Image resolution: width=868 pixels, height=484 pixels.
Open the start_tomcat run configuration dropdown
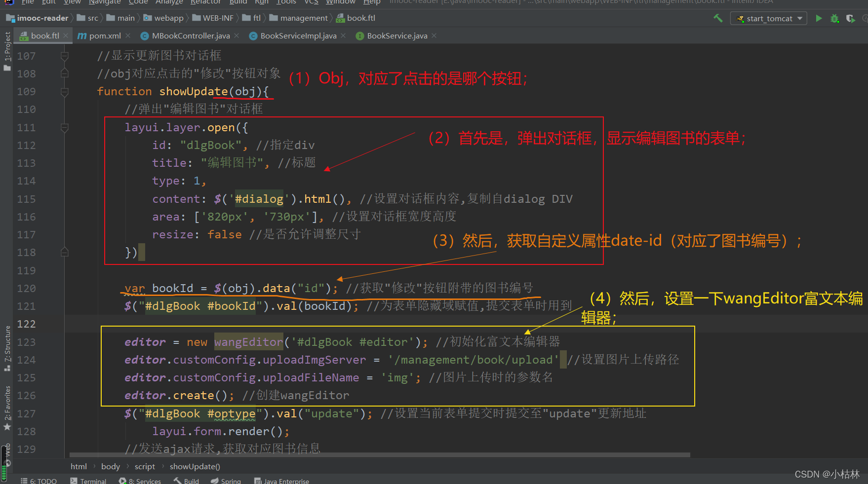point(769,18)
